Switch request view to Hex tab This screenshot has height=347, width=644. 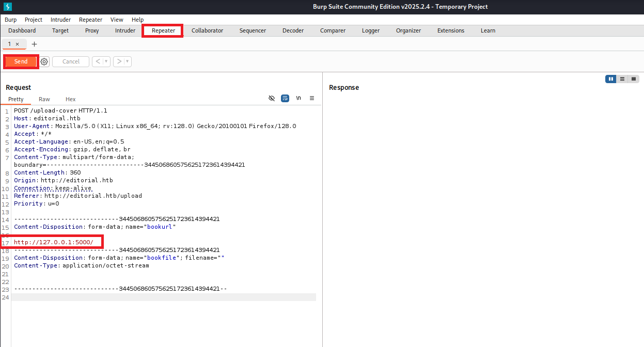click(70, 99)
